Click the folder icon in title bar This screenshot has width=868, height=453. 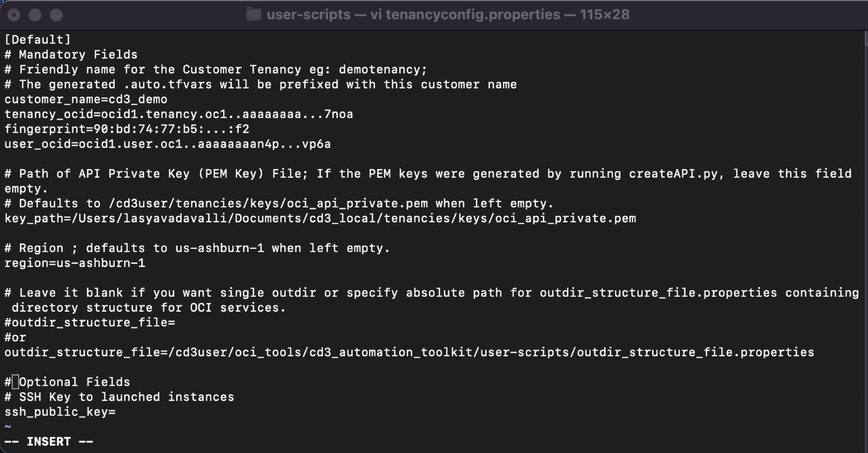pos(254,15)
